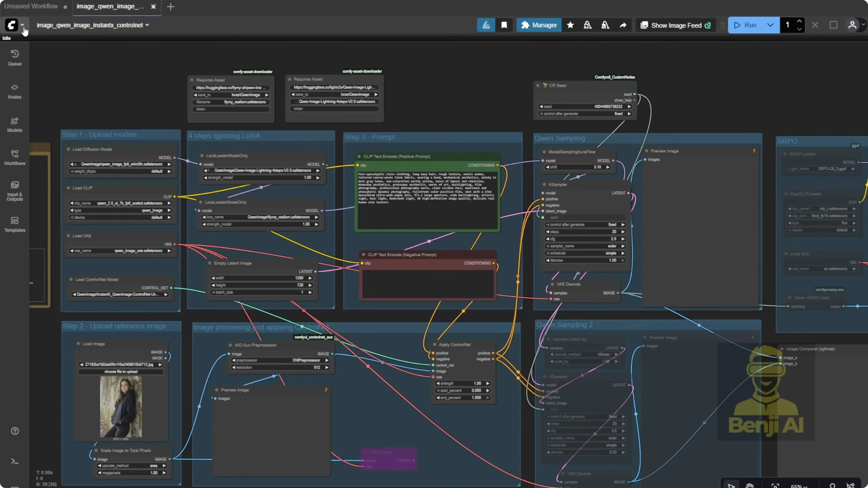The image size is (868, 488).
Task: Open the workflow name dropdown
Action: tap(147, 25)
